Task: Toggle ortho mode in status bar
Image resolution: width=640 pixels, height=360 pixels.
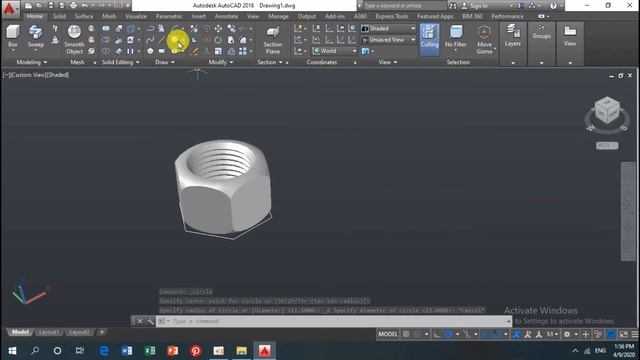Action: pos(437,334)
